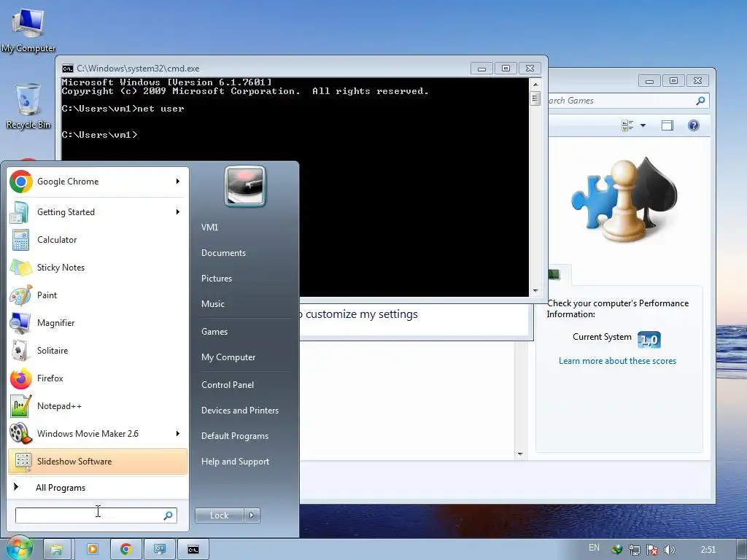Open My Computer from Start menu
The height and width of the screenshot is (560, 747).
tap(228, 357)
